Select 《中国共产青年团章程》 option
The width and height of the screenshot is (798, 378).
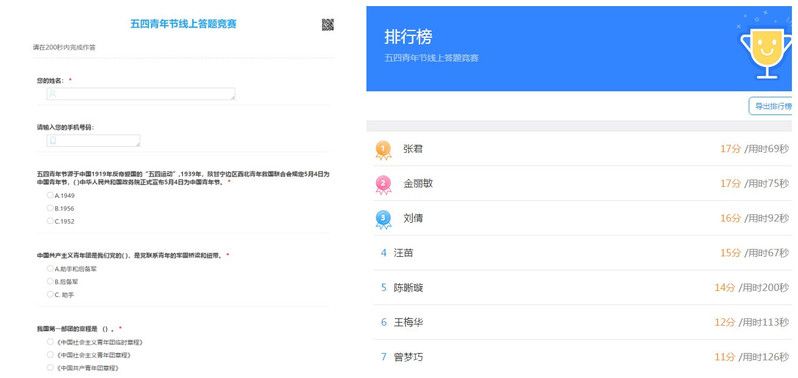coord(50,367)
